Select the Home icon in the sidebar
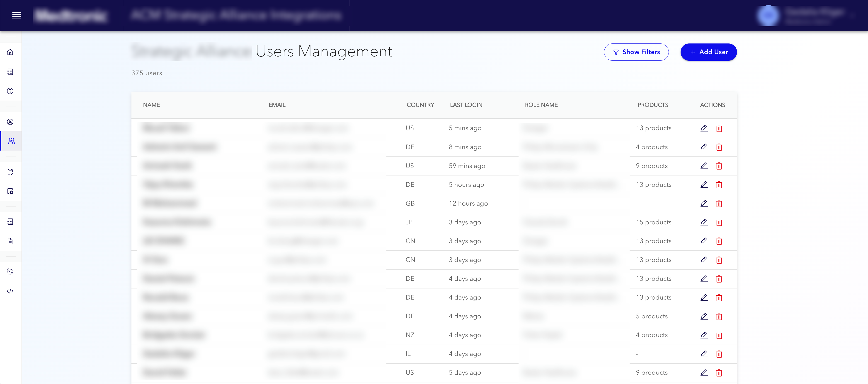Screen dimensions: 868x384 click(x=10, y=53)
